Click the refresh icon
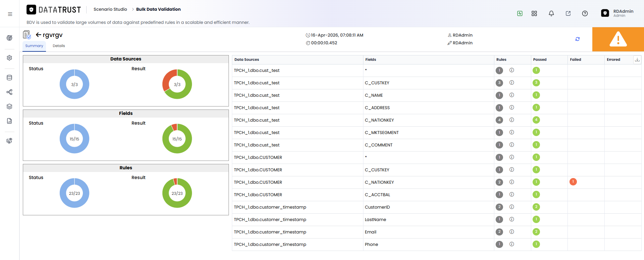This screenshot has height=260, width=644. coord(578,39)
